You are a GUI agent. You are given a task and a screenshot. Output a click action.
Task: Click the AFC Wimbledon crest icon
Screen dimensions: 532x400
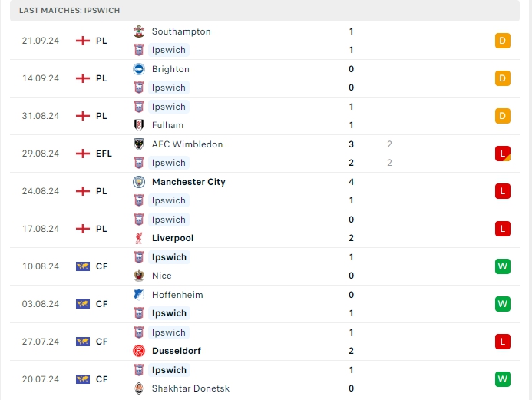(139, 144)
